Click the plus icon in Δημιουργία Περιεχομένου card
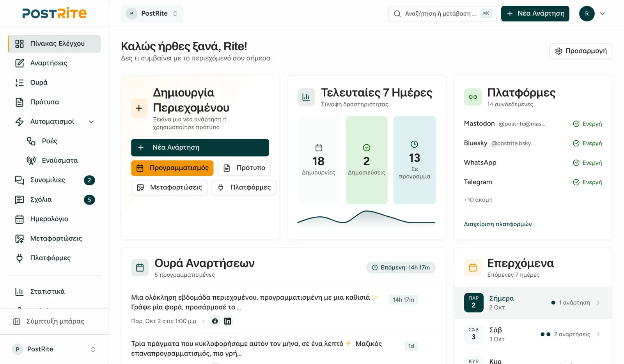Image resolution: width=624 pixels, height=364 pixels. (139, 108)
